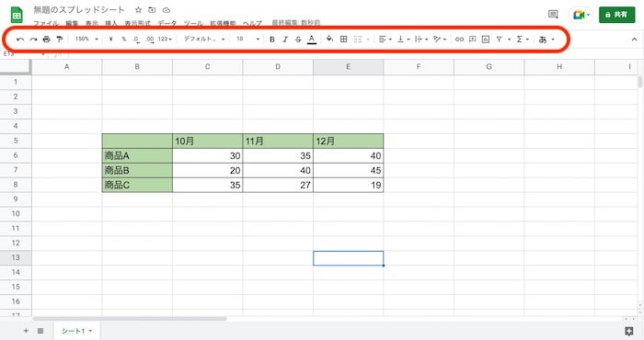Open the ファイル menu
The width and height of the screenshot is (644, 340).
point(46,23)
